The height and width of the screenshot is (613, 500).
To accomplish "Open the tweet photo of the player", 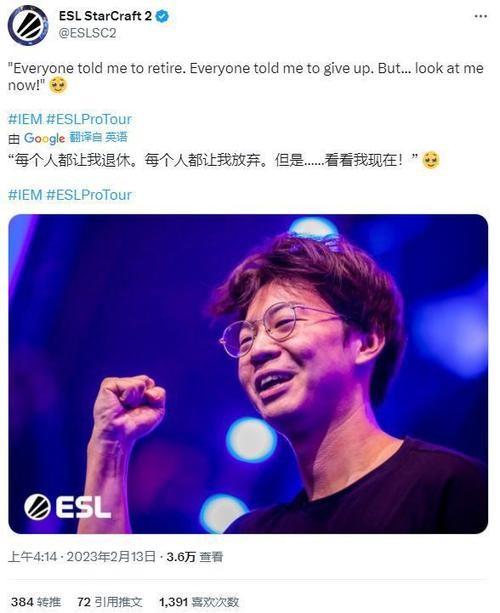I will click(x=248, y=374).
